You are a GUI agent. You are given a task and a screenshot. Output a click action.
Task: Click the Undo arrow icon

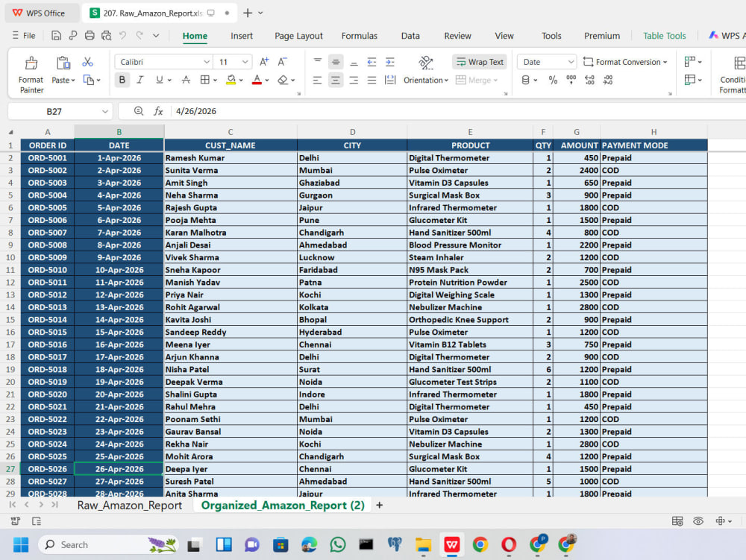(x=123, y=35)
